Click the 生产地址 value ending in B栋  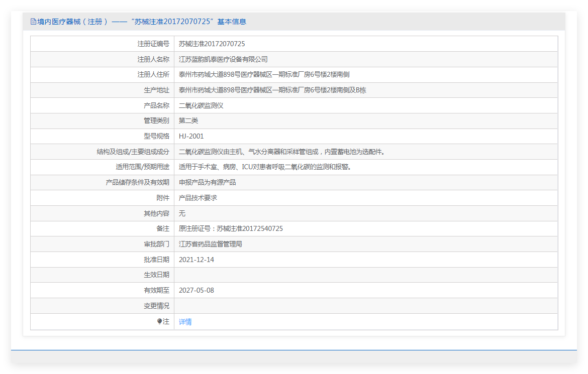272,90
